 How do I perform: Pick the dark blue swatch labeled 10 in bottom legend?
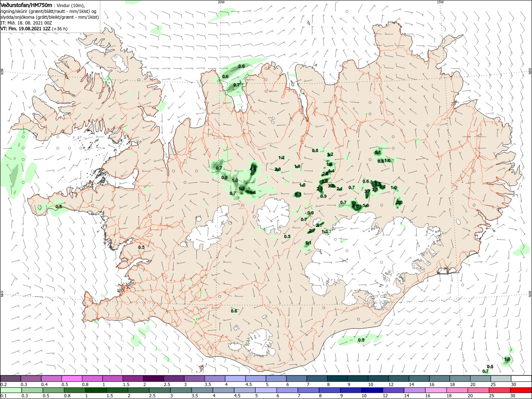pyautogui.click(x=371, y=390)
